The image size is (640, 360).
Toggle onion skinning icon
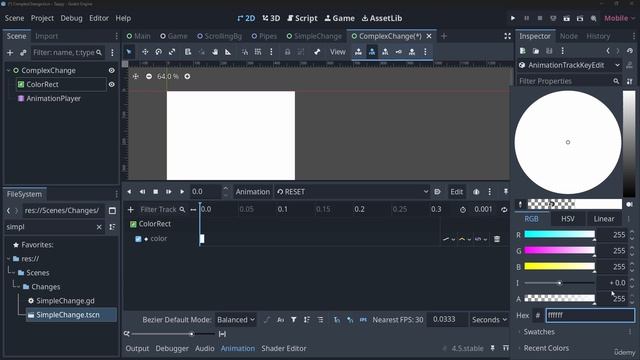(476, 191)
